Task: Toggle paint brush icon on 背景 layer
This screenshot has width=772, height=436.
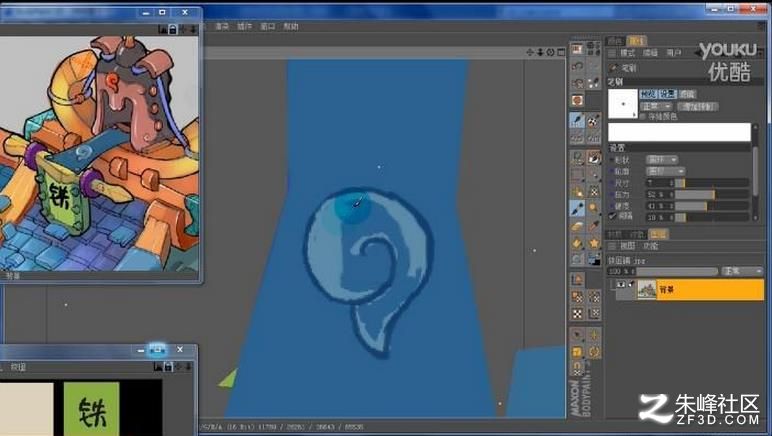Action: click(x=631, y=284)
